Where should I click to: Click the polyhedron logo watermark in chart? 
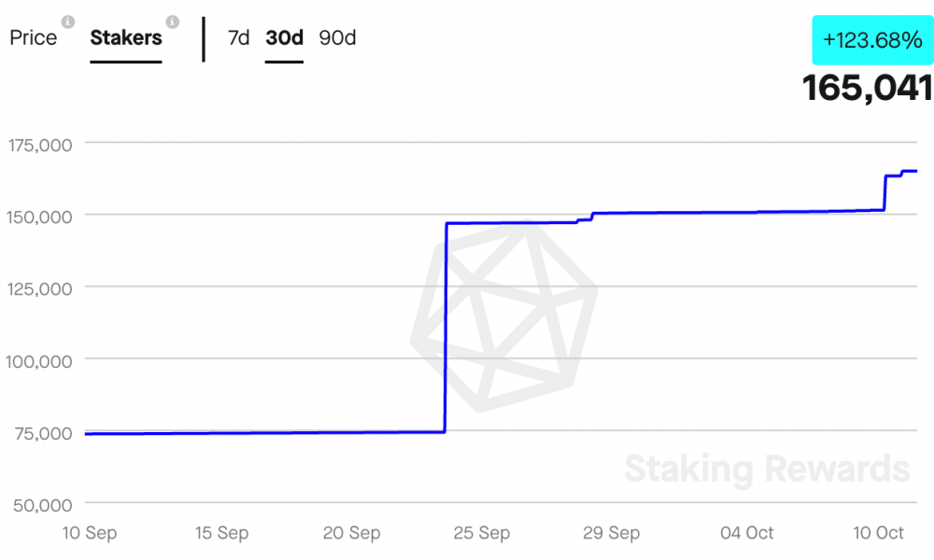click(504, 316)
